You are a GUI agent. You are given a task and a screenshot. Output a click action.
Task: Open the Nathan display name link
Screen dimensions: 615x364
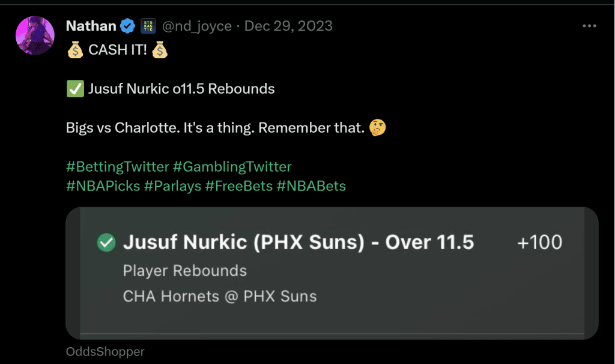(x=91, y=26)
